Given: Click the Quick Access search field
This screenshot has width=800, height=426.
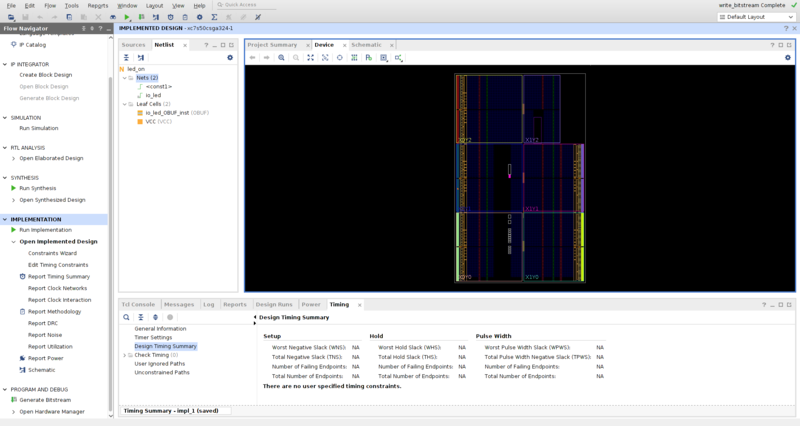Looking at the screenshot, I should click(x=245, y=5).
